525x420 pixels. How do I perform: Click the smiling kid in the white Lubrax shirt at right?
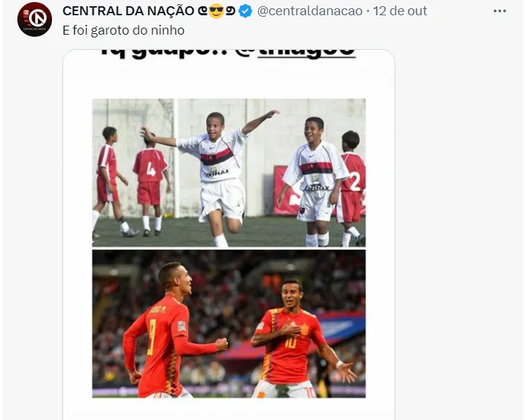pos(313,182)
